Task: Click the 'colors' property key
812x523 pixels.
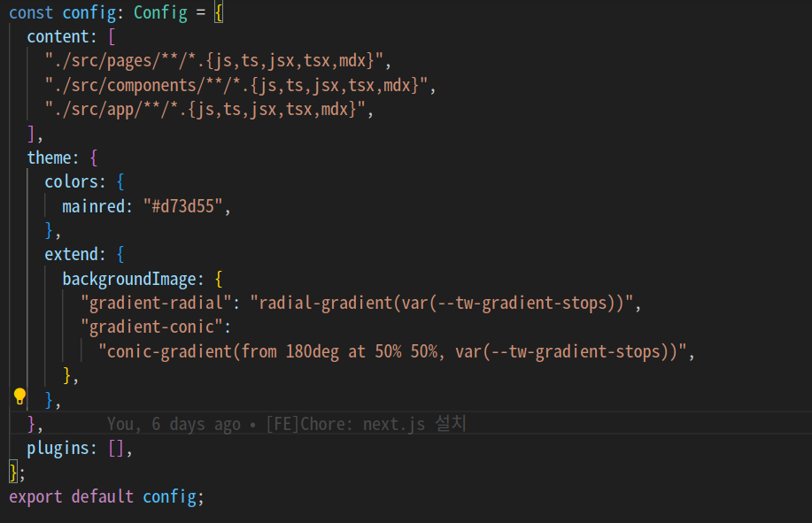Action: pos(71,182)
